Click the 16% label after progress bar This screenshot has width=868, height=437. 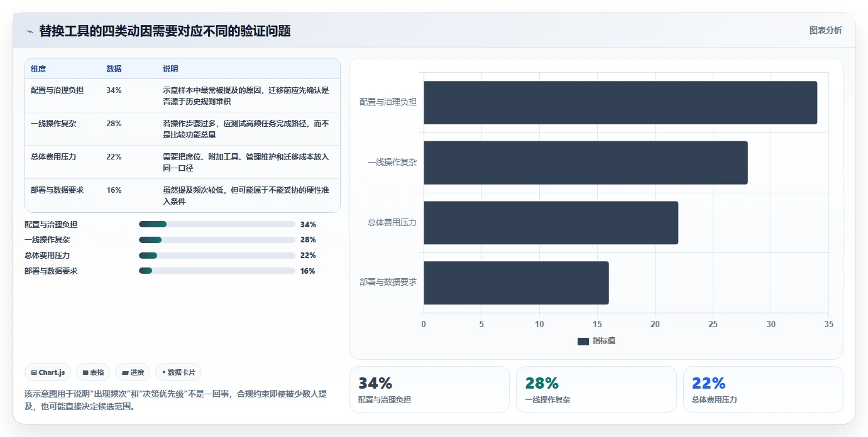[308, 271]
